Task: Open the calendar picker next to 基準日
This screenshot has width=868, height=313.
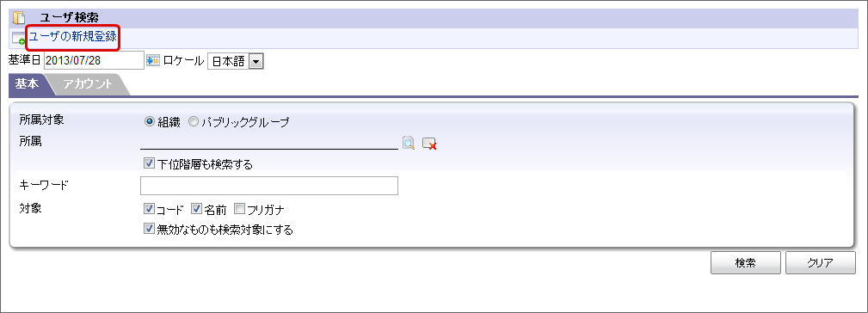Action: point(153,60)
